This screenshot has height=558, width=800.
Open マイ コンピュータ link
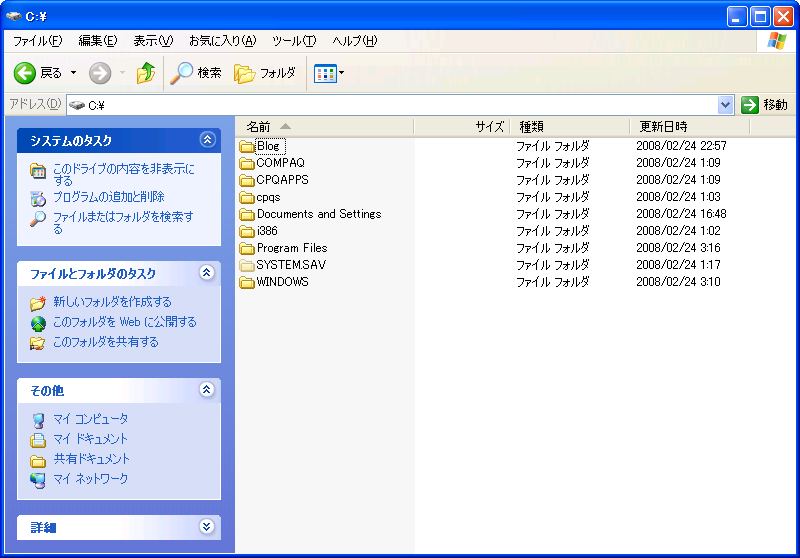(x=91, y=419)
